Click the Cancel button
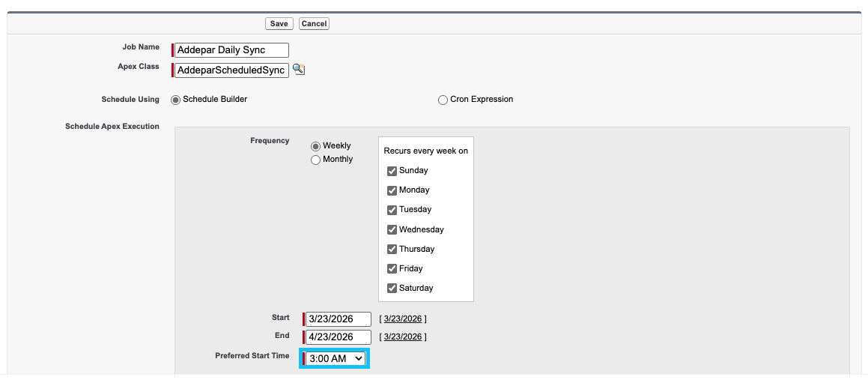 314,24
